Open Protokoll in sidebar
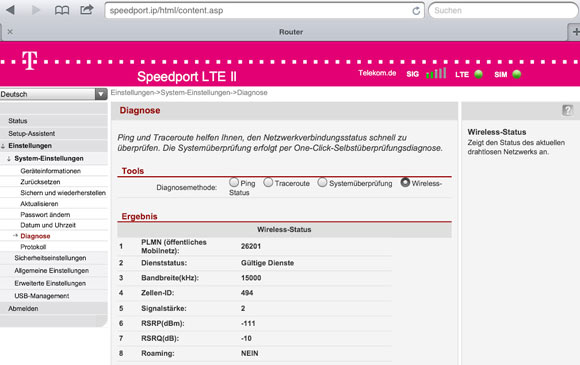580x365 pixels. click(33, 247)
